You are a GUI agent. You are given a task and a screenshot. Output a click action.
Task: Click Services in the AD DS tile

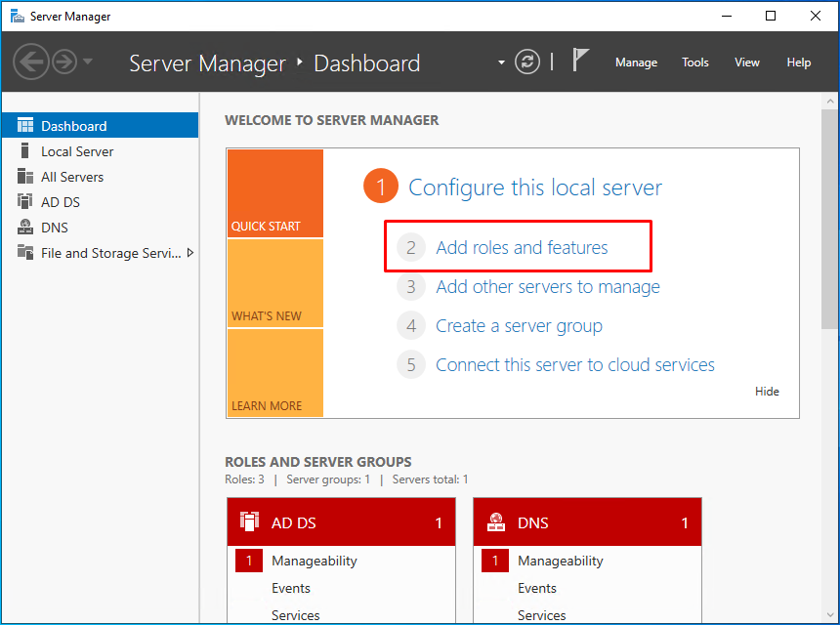295,615
